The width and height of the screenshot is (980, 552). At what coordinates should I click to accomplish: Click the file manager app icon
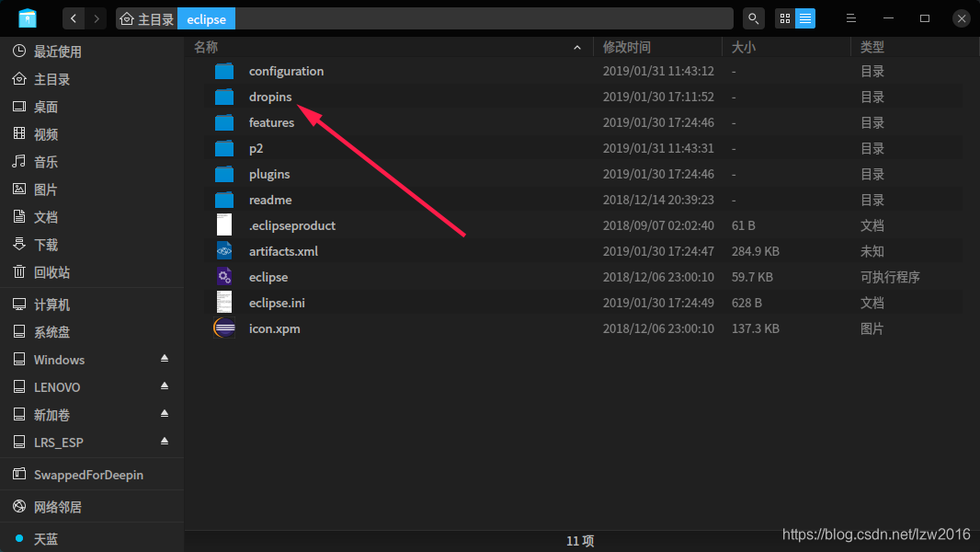click(28, 18)
